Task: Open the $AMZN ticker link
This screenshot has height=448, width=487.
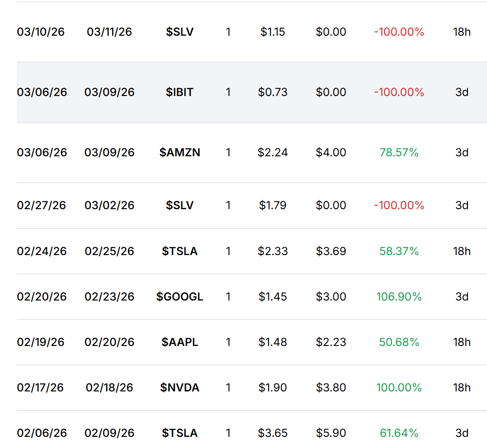Action: [179, 152]
